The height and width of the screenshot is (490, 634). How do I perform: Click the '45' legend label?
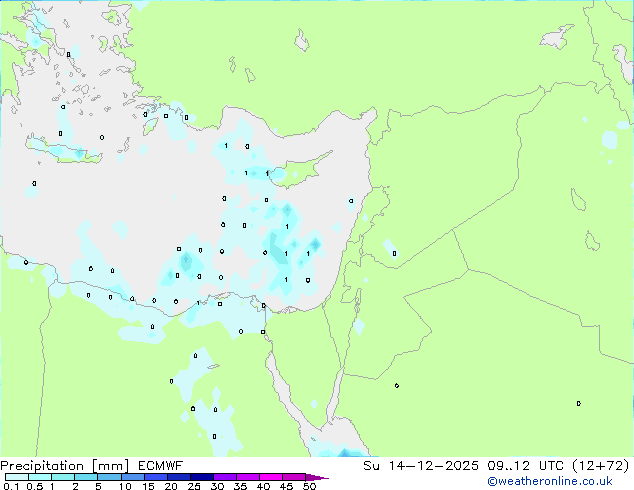tap(286, 486)
